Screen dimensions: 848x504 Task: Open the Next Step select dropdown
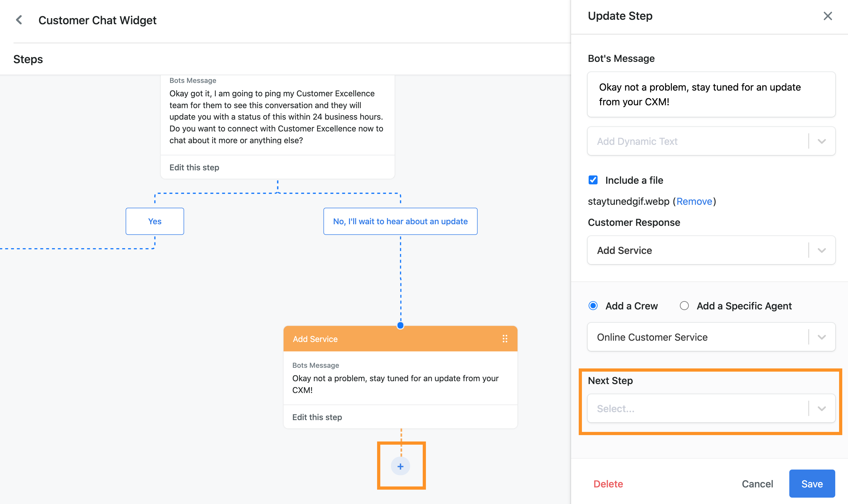click(x=711, y=409)
